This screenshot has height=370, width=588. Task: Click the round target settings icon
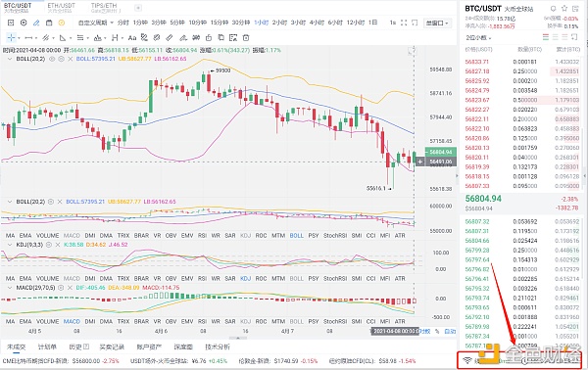(24, 23)
